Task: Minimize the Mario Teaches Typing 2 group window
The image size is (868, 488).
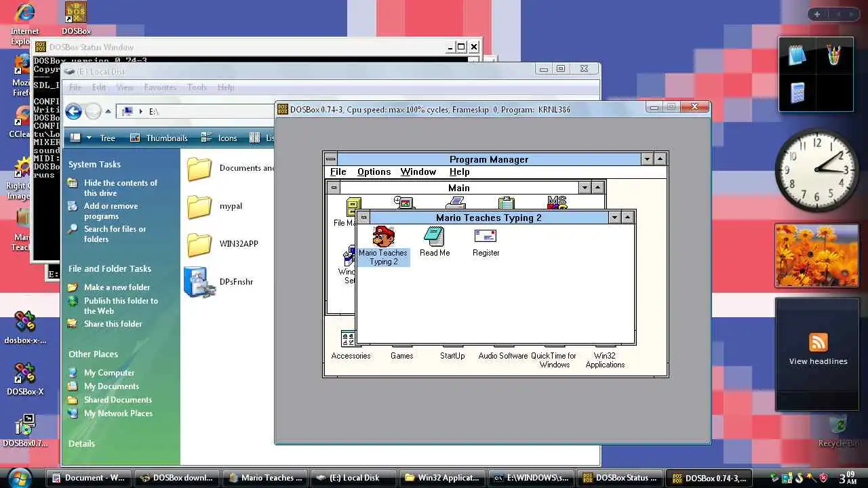Action: pos(614,217)
